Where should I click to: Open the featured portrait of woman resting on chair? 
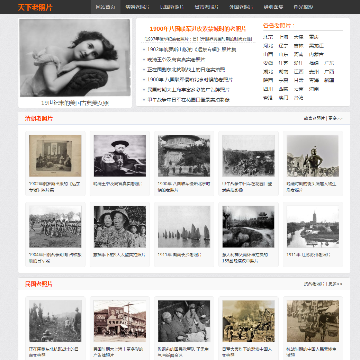point(75,58)
